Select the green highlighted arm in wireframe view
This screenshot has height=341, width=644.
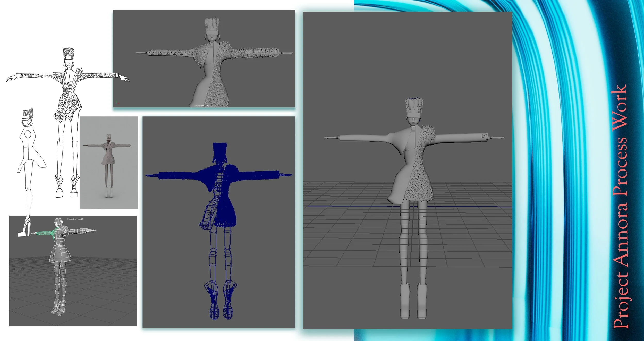(x=44, y=233)
